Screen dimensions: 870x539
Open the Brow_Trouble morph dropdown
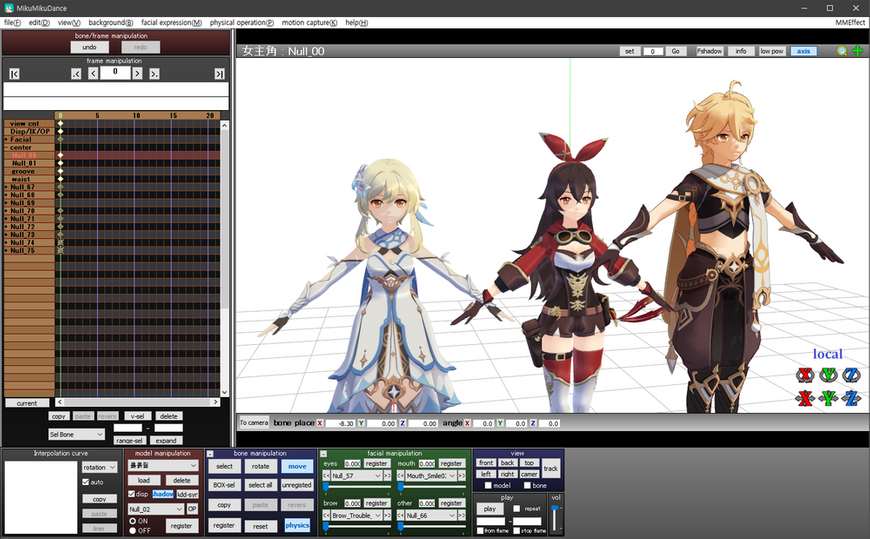pos(357,516)
